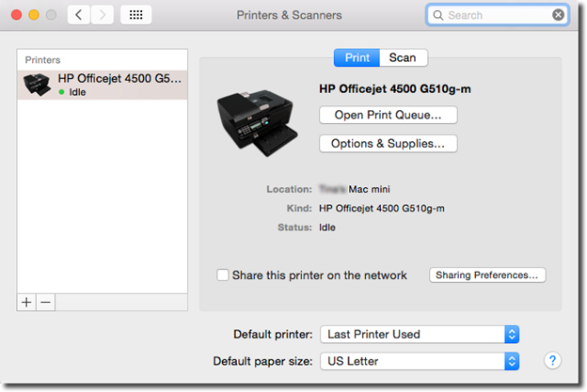Viewport: 587px width, 392px height.
Task: Click the Default paper size label
Action: 262,361
